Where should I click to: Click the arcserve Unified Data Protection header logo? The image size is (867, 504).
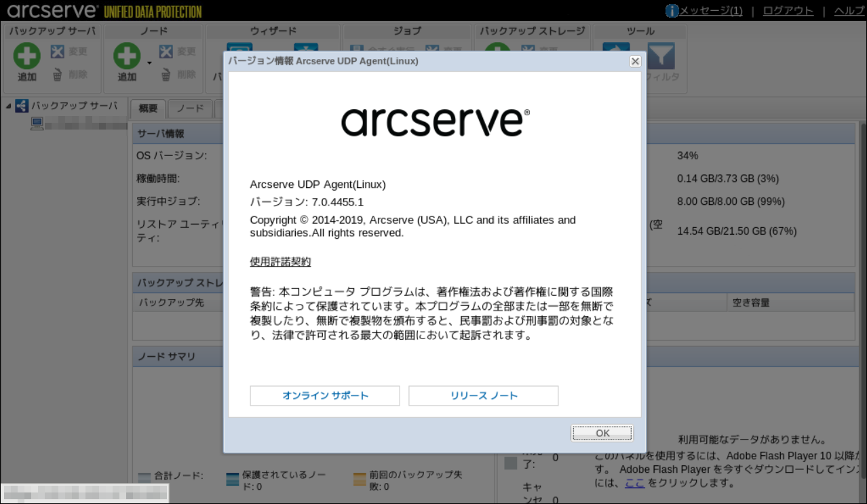click(104, 11)
